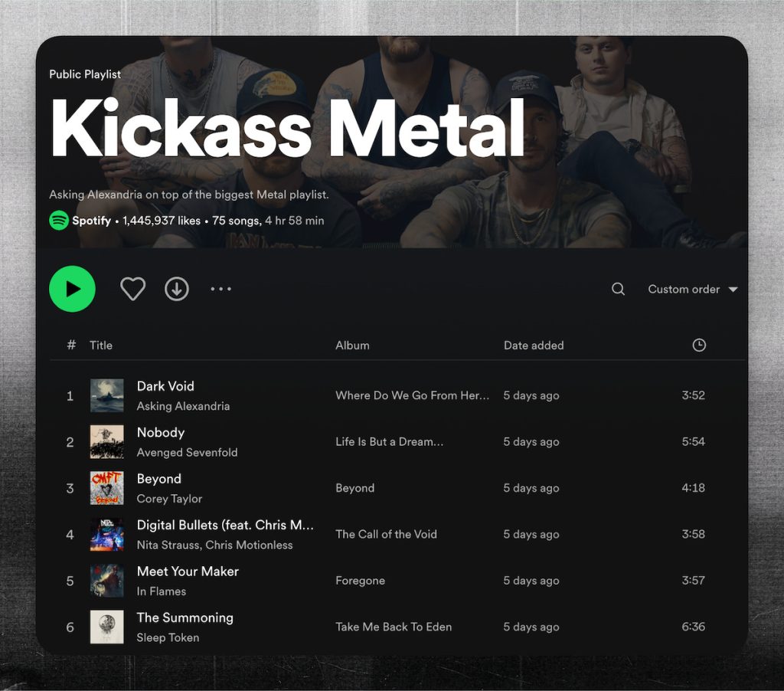Open the Custom order sort dropdown
The height and width of the screenshot is (691, 784).
(x=692, y=289)
